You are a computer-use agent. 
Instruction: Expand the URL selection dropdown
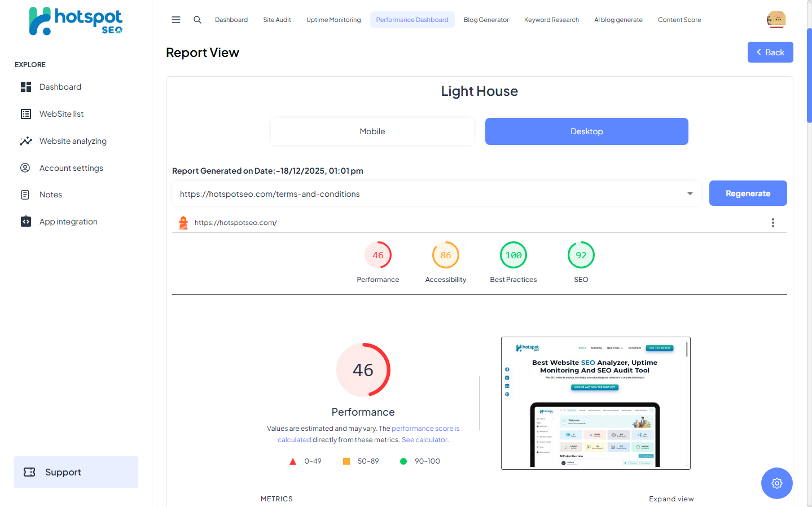690,194
